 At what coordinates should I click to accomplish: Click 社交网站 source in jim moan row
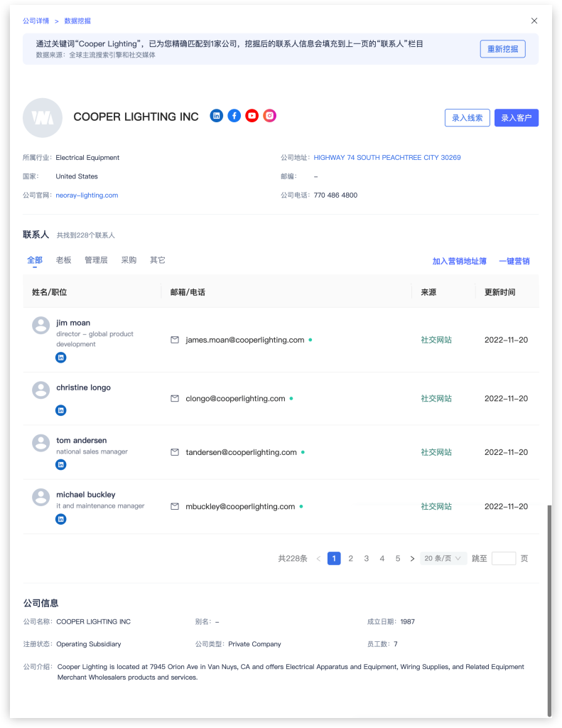436,340
